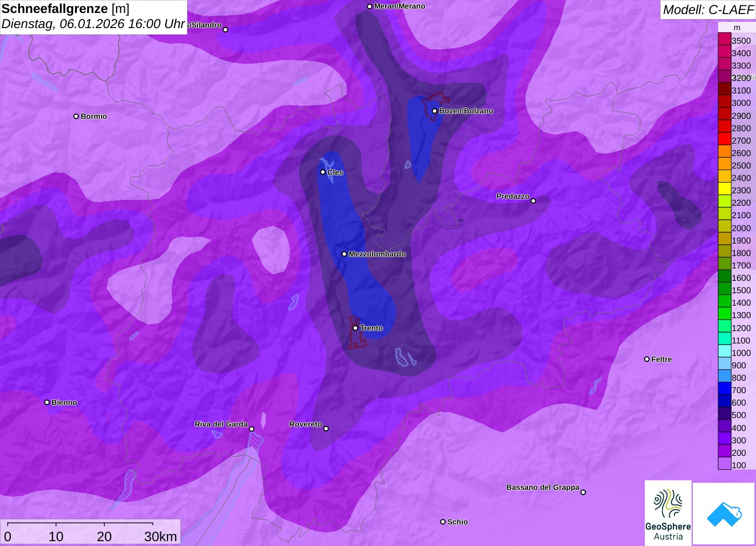Click the Mezzolombardo city marker
The height and width of the screenshot is (546, 756).
point(345,254)
